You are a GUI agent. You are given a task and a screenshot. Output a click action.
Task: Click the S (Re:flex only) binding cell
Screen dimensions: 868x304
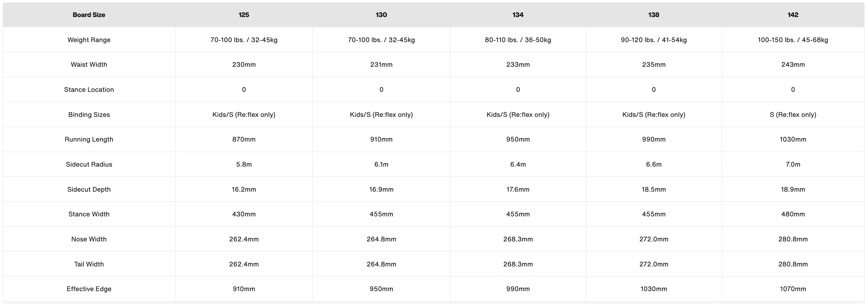point(793,114)
